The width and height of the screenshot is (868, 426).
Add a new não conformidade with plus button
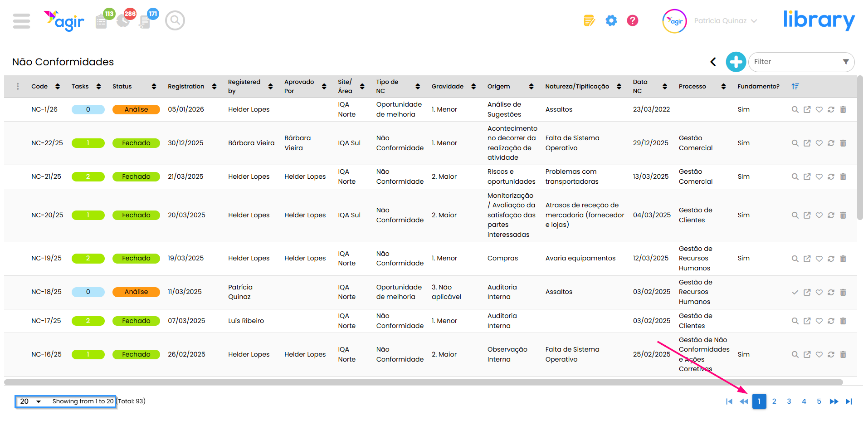[x=736, y=62]
